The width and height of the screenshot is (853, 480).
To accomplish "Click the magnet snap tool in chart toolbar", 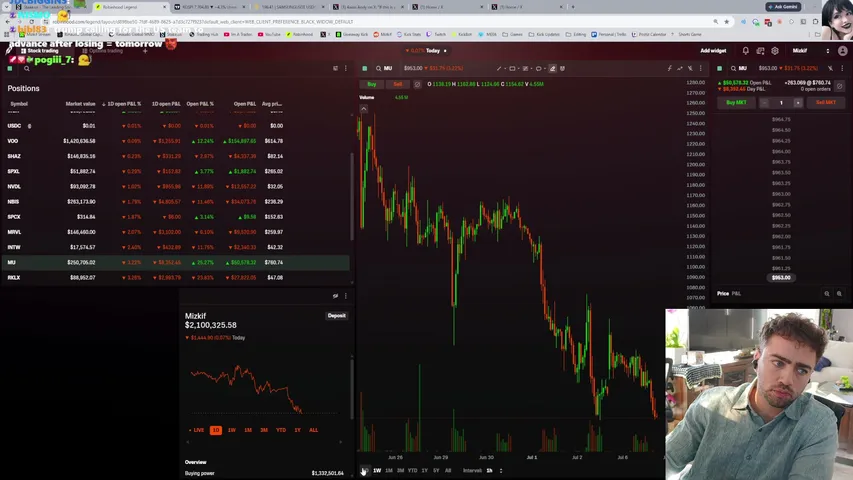I will tap(563, 69).
